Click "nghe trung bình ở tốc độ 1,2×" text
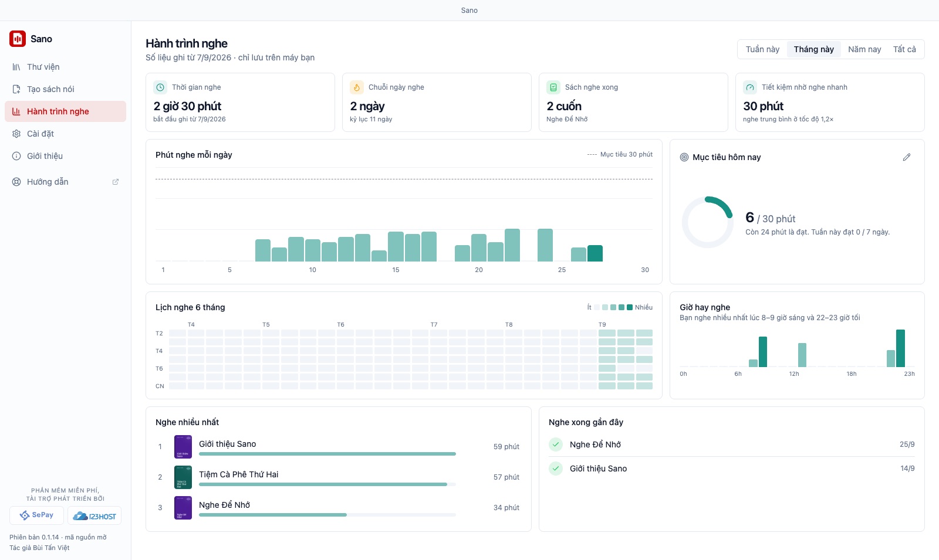The width and height of the screenshot is (939, 560). tap(788, 119)
